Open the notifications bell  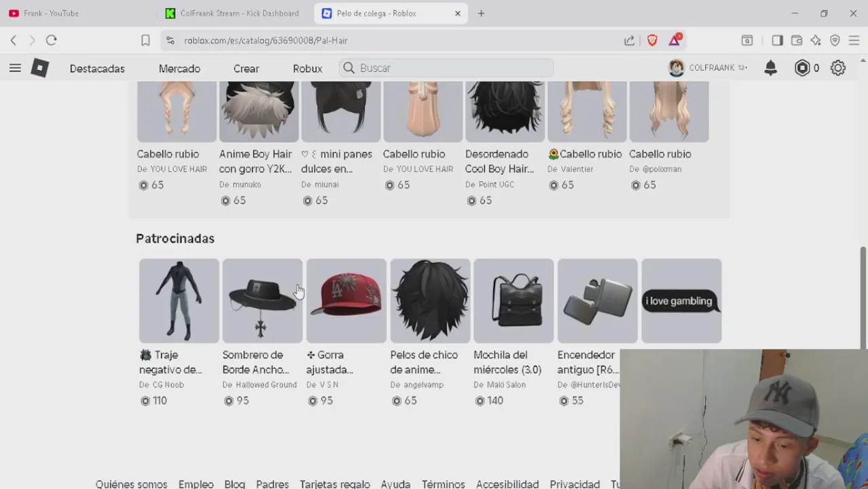tap(770, 68)
